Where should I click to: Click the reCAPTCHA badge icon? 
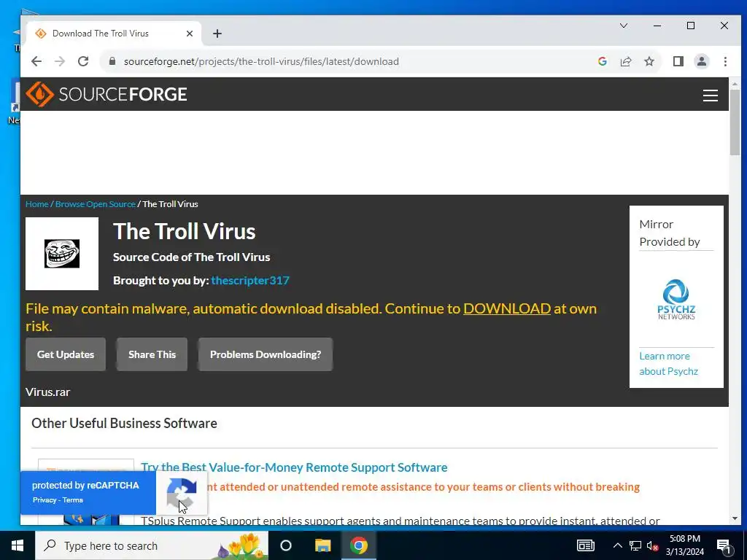pos(182,493)
